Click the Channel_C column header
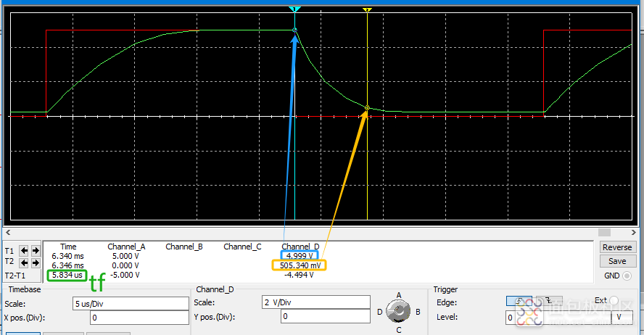 click(242, 247)
